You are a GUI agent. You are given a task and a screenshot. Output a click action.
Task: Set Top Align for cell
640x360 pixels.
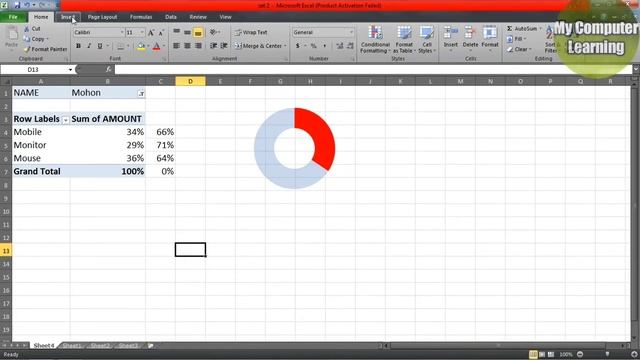(176, 32)
